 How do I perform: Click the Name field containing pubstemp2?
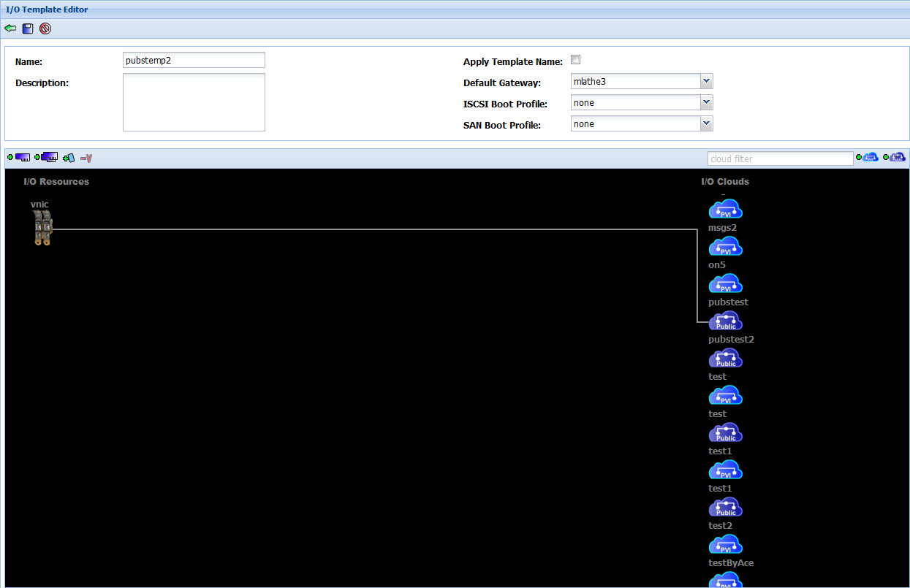coord(194,61)
